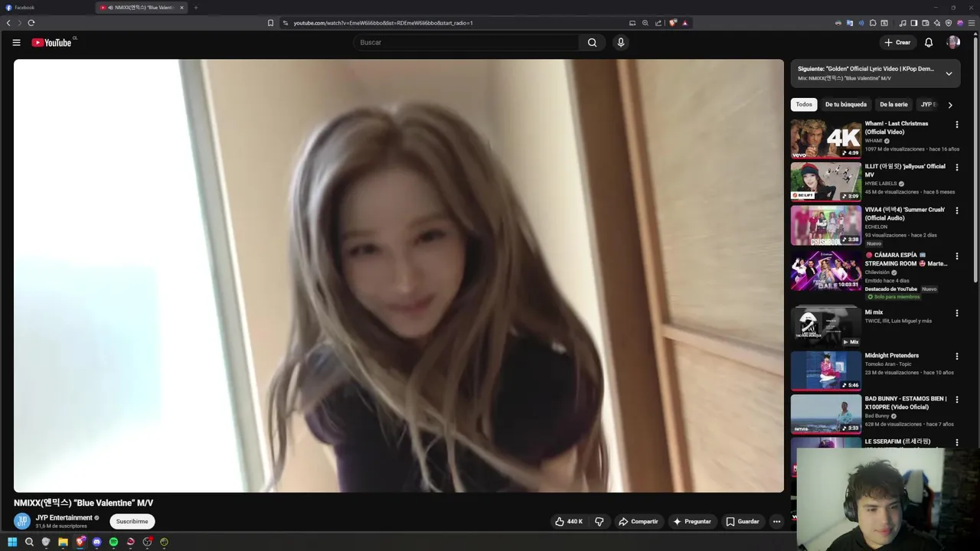Open YouTube notifications bell
This screenshot has height=551, width=980.
click(929, 43)
